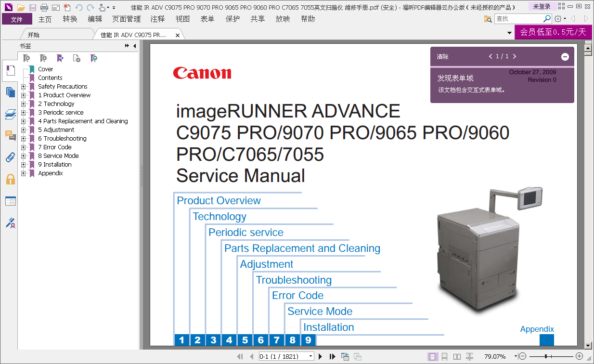
Task: Enable facing pages view mode
Action: [x=457, y=356]
